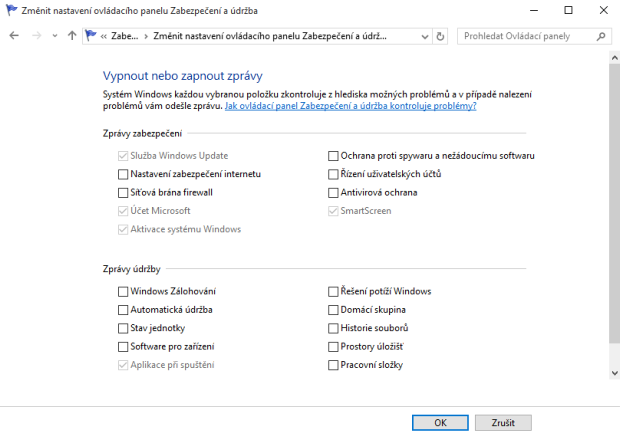Check Historie souborů checkbox
Image resolution: width=620 pixels, height=437 pixels.
point(333,328)
